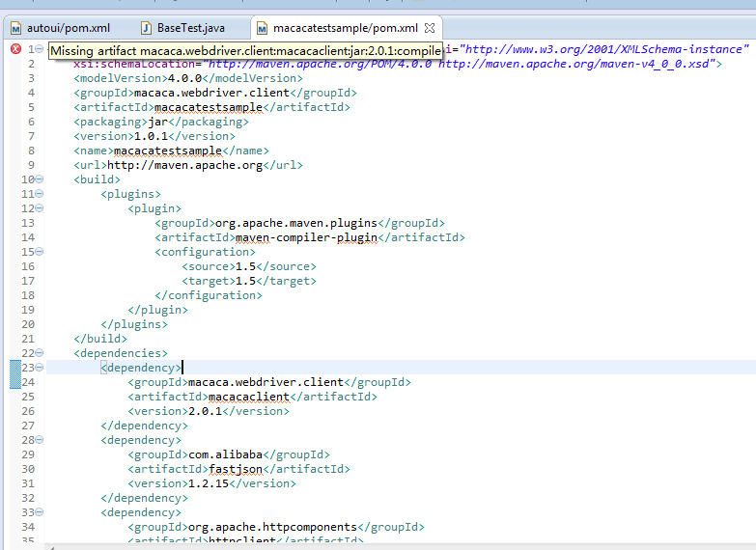The height and width of the screenshot is (550, 756).
Task: Click the closing plugins tag on line 20
Action: click(134, 324)
